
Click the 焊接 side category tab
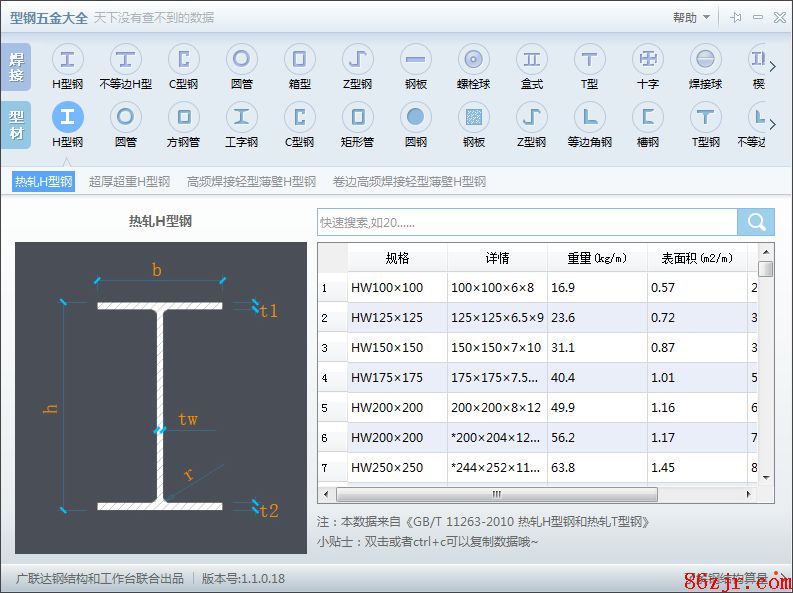pyautogui.click(x=15, y=67)
